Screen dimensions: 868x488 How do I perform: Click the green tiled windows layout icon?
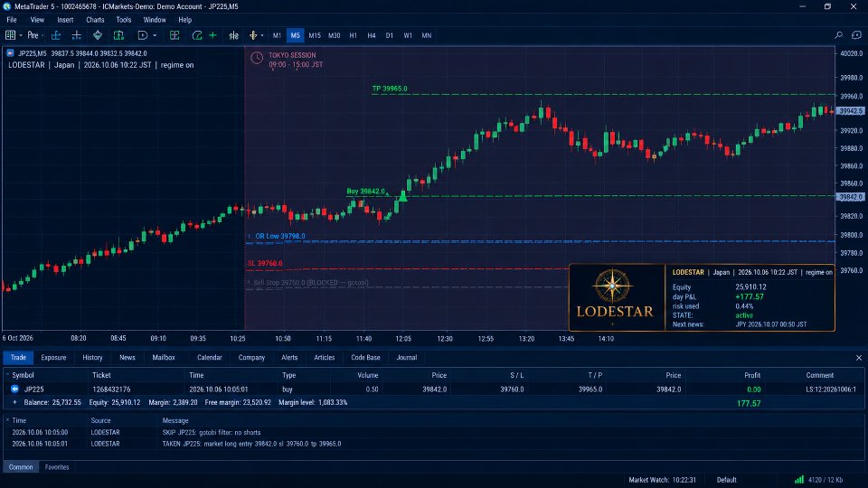(x=175, y=35)
